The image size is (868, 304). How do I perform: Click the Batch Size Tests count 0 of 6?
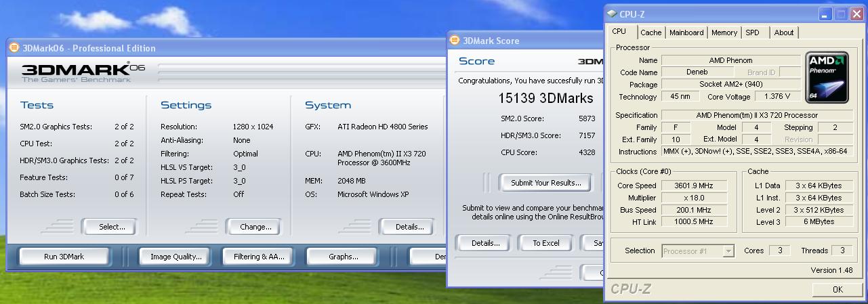coord(124,194)
